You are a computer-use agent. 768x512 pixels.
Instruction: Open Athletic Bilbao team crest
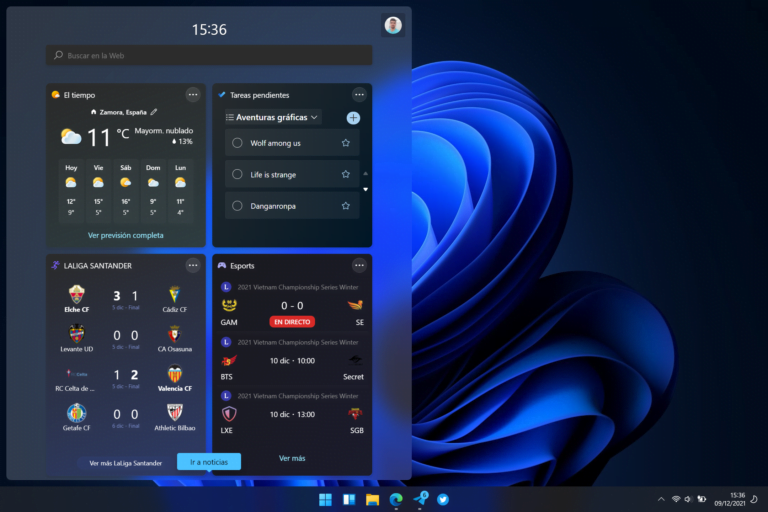click(x=174, y=413)
